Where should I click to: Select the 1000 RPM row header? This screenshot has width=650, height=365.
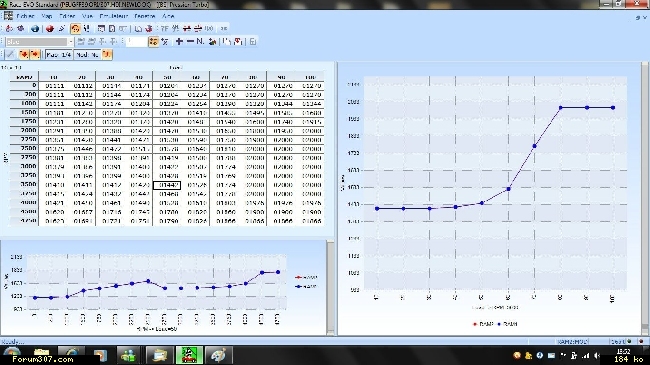[x=24, y=104]
